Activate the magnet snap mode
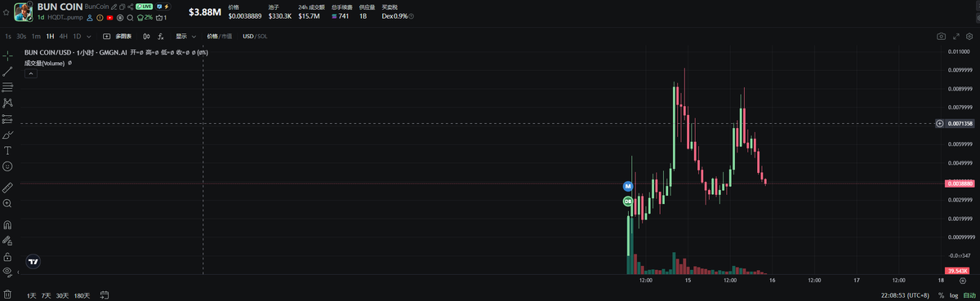This screenshot has height=301, width=980. coord(7,224)
